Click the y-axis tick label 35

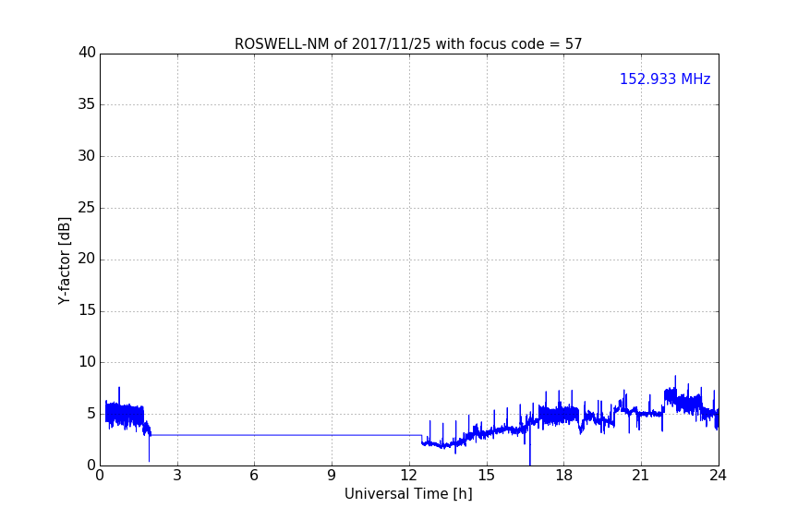pos(87,104)
